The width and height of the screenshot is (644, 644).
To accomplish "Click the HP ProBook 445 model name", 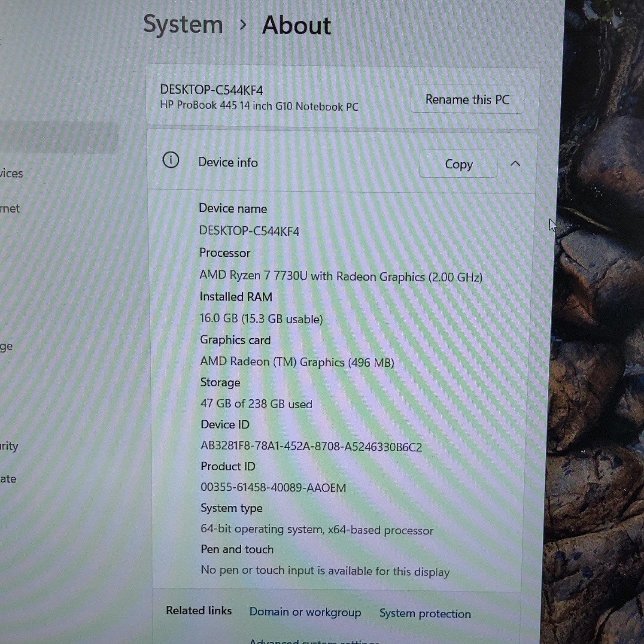I will (259, 106).
